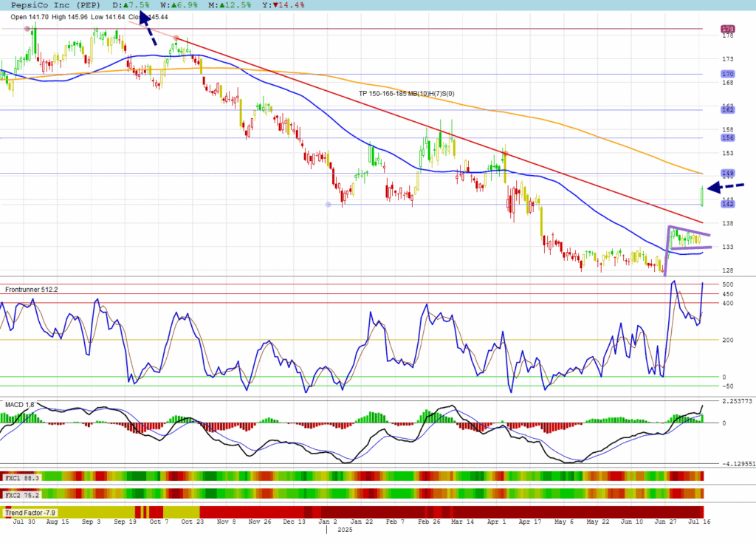Click the 168 price axis label
756x543 pixels.
(727, 83)
